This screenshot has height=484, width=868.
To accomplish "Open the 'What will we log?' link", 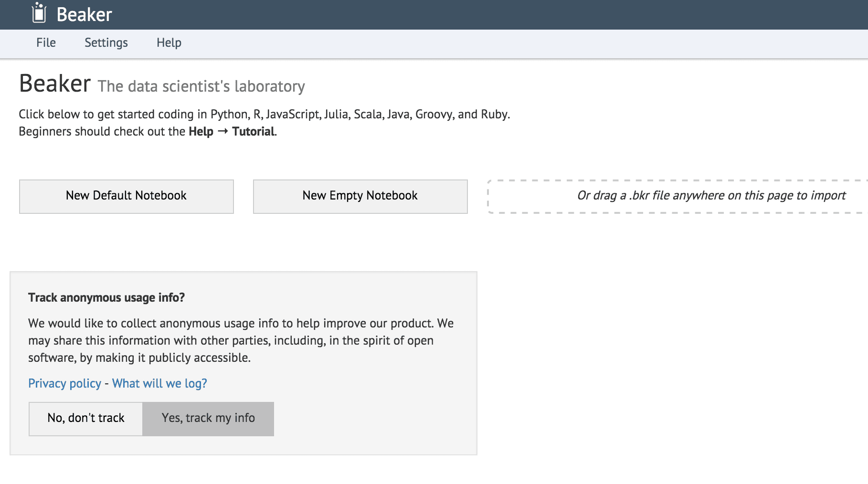I will [159, 383].
